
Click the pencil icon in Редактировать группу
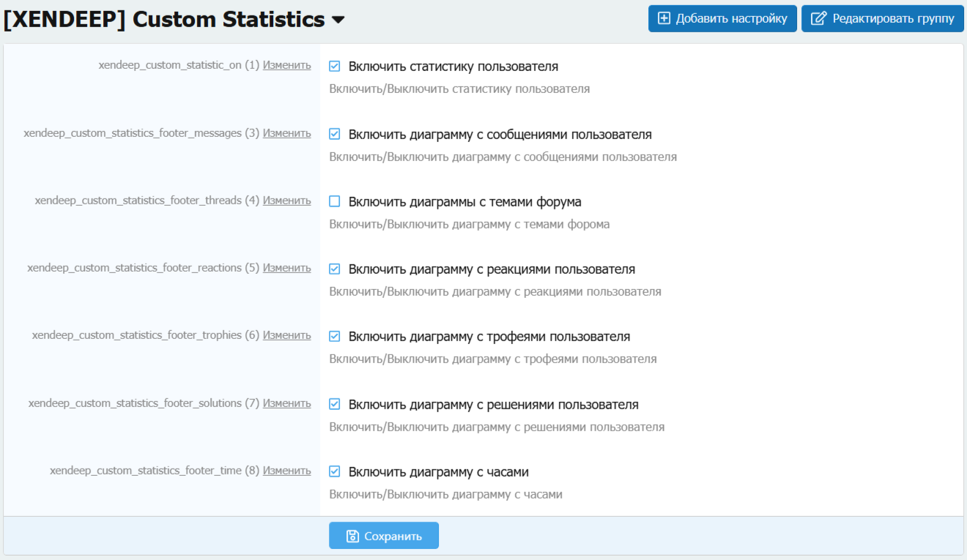[818, 18]
